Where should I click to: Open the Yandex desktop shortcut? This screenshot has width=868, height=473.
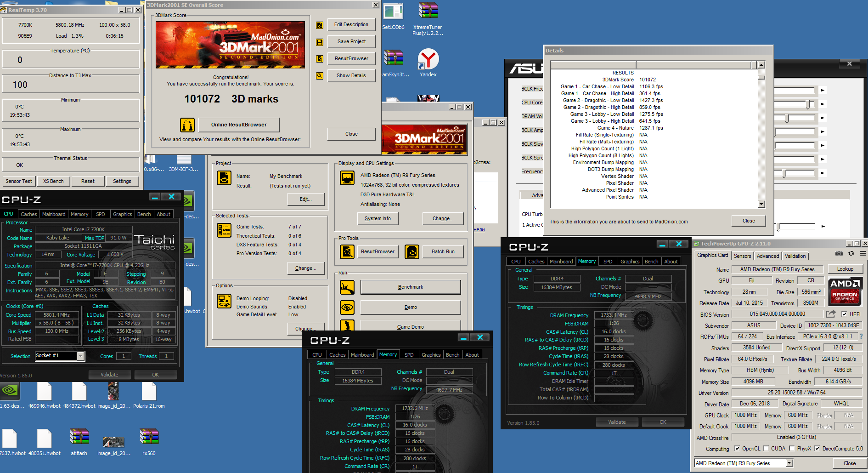[x=428, y=63]
